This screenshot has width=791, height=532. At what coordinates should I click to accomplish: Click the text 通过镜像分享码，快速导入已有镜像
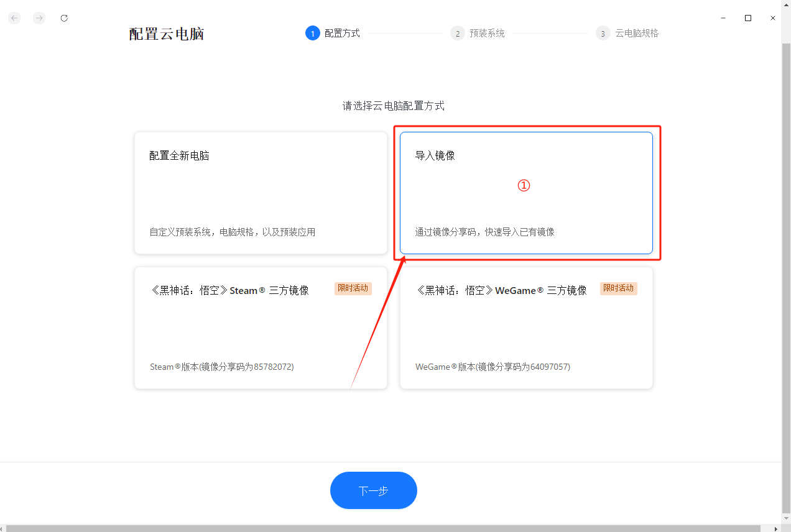(x=485, y=232)
